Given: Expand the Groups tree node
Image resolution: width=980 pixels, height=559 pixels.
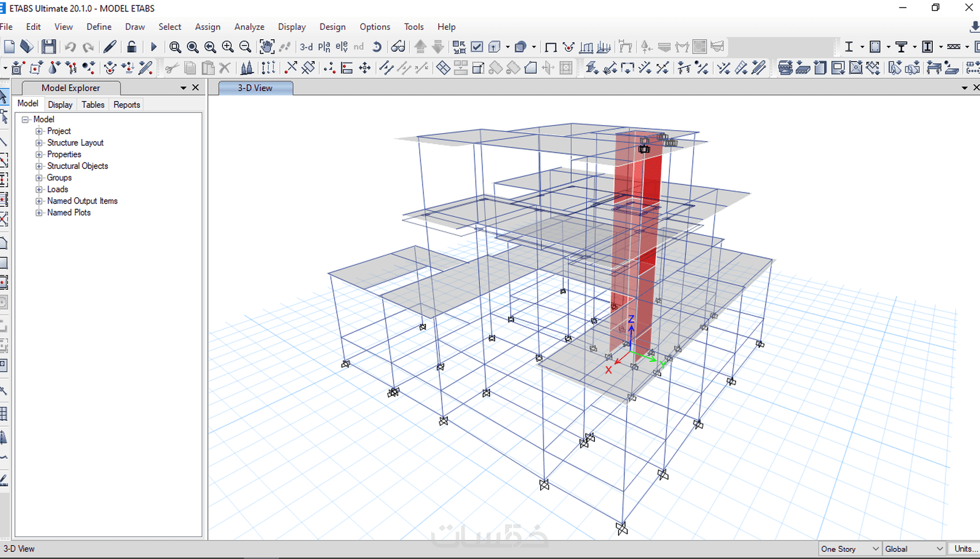Looking at the screenshot, I should pos(39,177).
